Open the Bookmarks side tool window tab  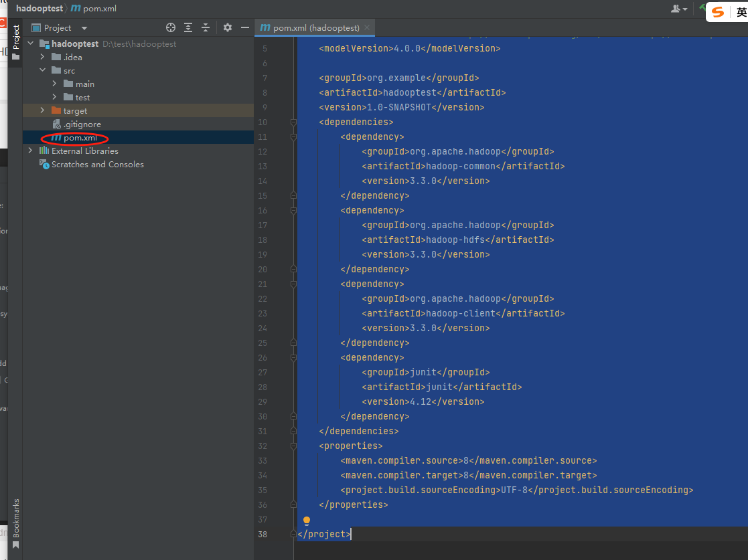click(16, 523)
